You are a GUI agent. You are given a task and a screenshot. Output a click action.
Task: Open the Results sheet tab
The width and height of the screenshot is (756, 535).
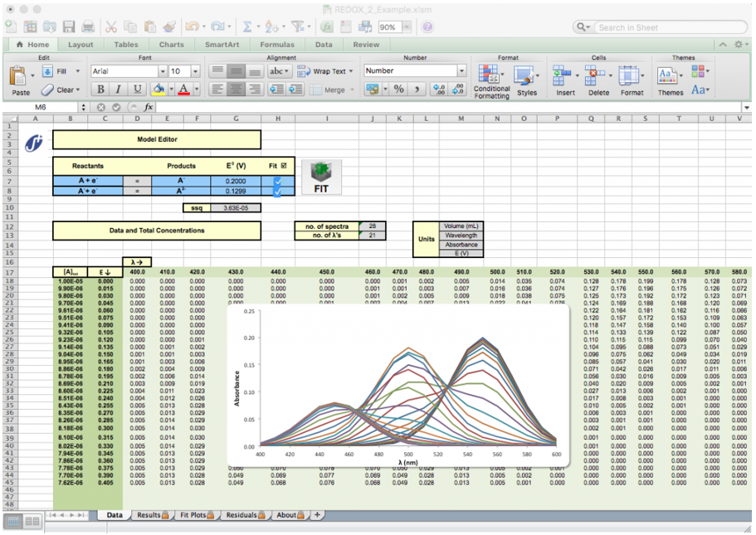149,515
